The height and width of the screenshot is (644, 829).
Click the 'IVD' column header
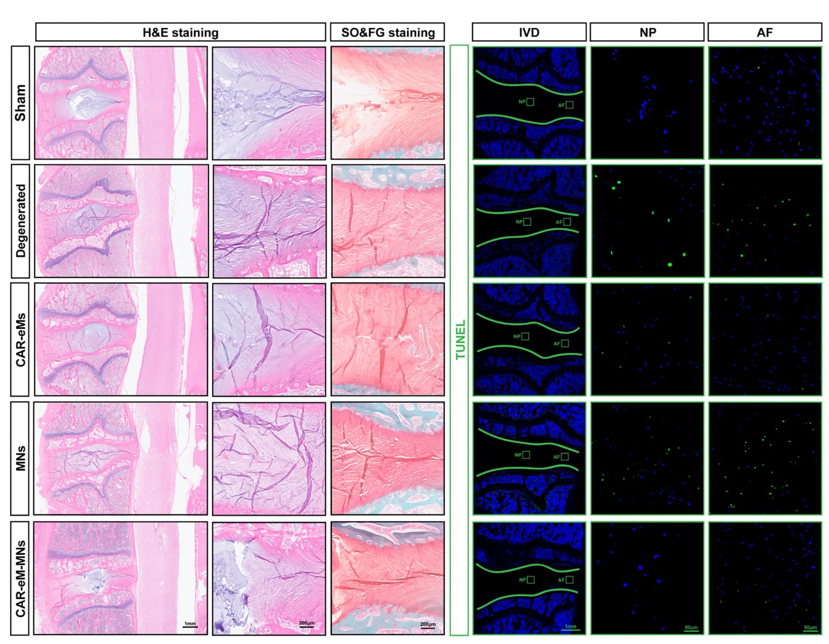(x=529, y=32)
